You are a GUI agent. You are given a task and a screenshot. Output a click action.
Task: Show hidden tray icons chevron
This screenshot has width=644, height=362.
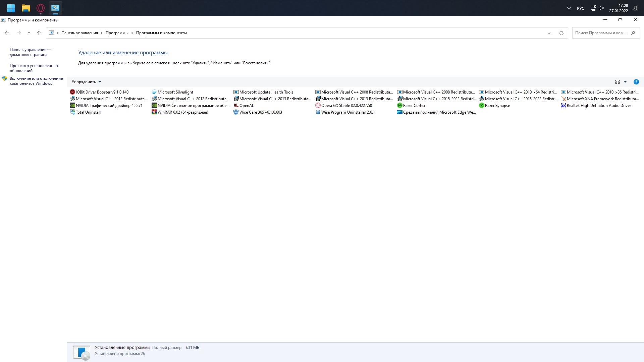[x=569, y=8]
